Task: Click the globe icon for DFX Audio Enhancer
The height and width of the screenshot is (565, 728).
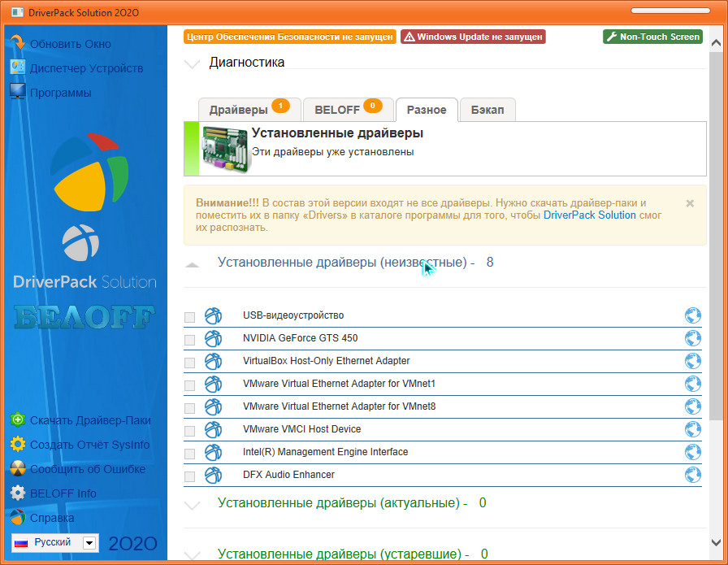Action: [x=693, y=475]
